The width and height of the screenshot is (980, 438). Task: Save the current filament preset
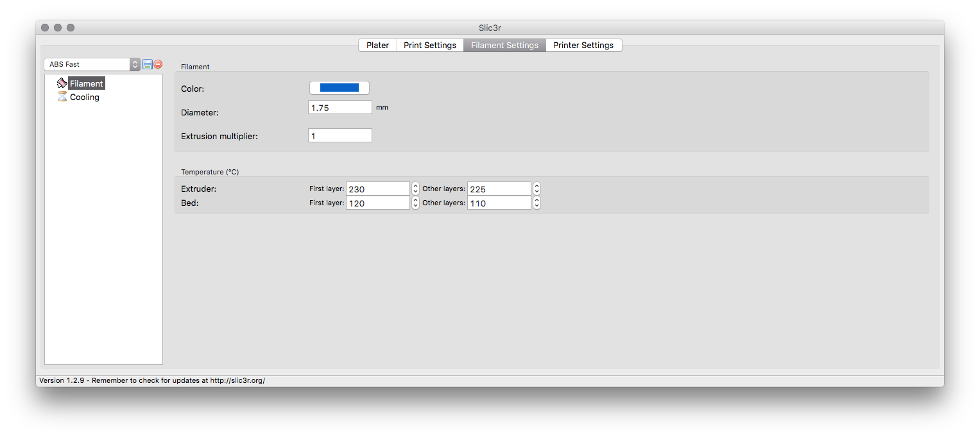tap(147, 64)
